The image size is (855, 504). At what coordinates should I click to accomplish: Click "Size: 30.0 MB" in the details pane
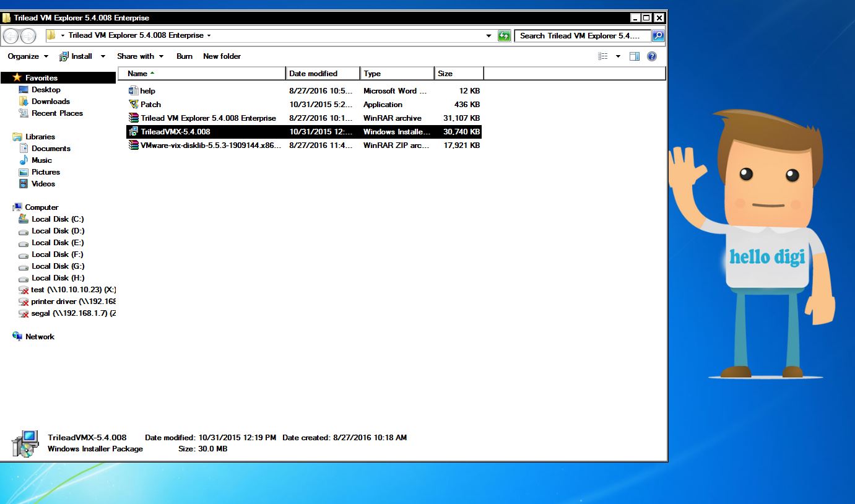[202, 449]
